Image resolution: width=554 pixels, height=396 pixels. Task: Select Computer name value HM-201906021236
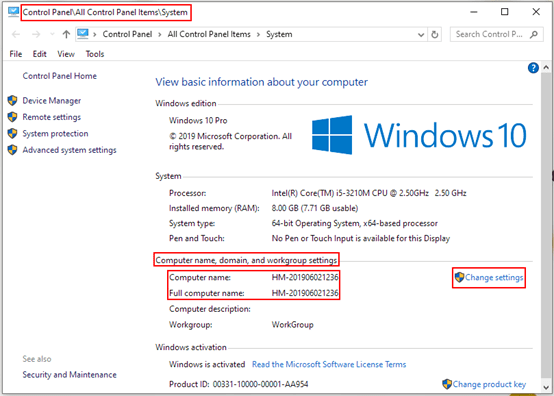coord(305,277)
